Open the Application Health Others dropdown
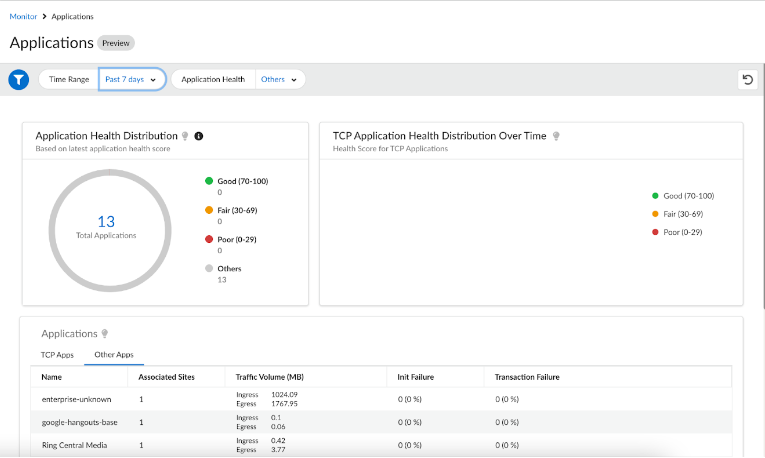This screenshot has width=765, height=458. [x=281, y=80]
